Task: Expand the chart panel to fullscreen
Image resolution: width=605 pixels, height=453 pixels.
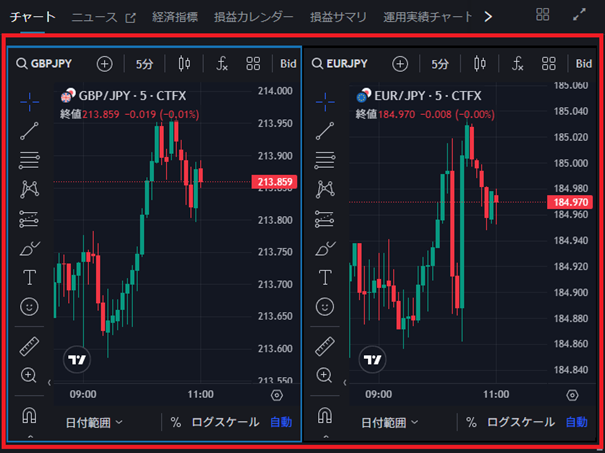Action: click(579, 15)
